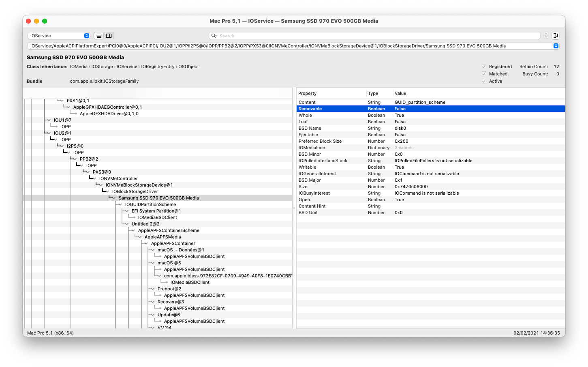Screen dimensions: 588x367
Task: Click Mac Pro 5,1 (x86_64) status text
Action: pyautogui.click(x=50, y=333)
